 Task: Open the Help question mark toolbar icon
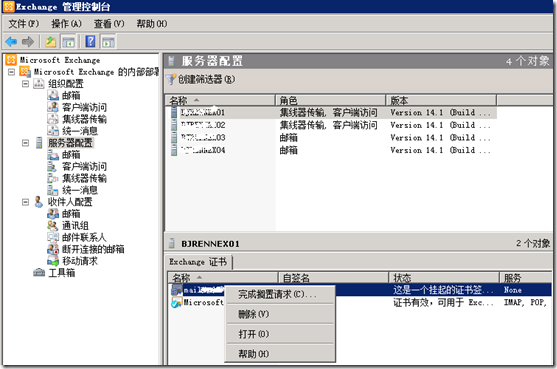[x=91, y=42]
